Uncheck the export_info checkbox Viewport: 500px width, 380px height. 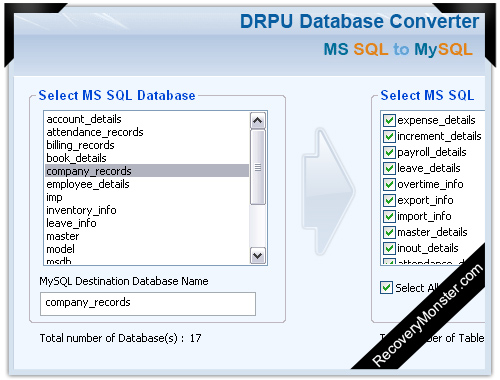pos(389,200)
